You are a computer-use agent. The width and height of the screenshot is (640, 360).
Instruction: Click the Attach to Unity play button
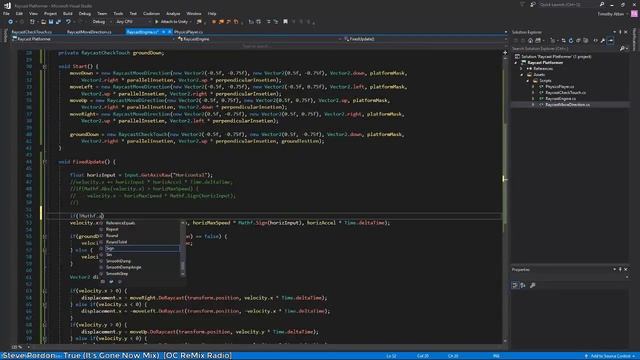(173, 22)
